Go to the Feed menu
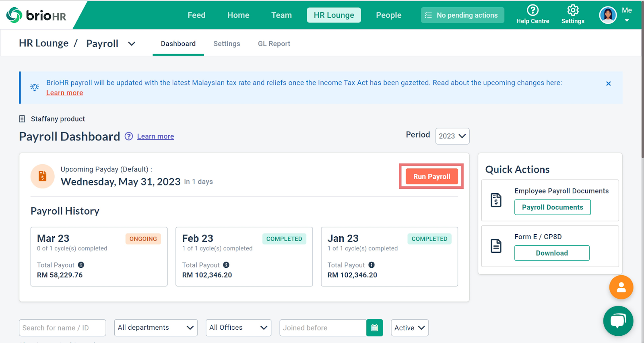644x343 pixels. [196, 15]
